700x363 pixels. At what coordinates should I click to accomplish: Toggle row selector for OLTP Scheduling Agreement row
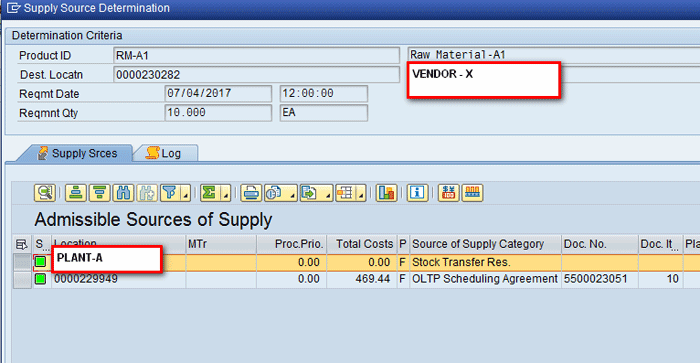21,280
